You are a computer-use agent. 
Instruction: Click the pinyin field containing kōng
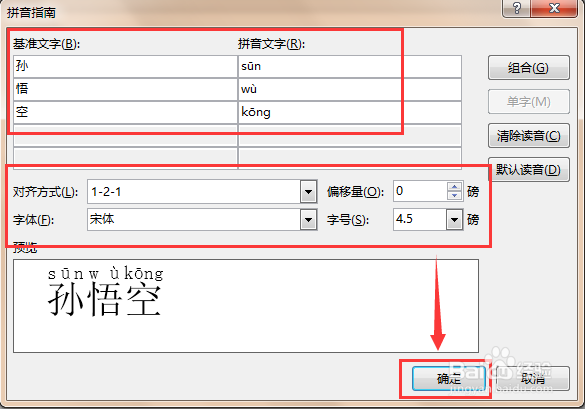pos(350,112)
